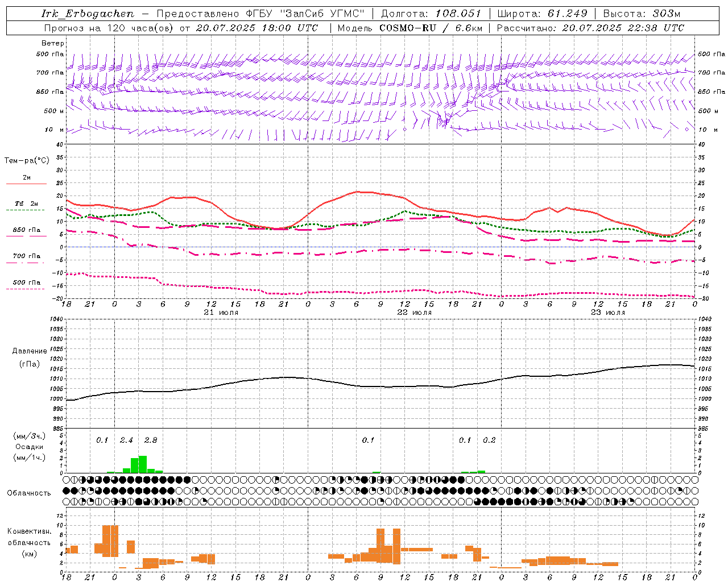Viewport: 728px width, 582px height.
Task: Select the 850 гПа temperature legend entry
Action: click(x=26, y=230)
